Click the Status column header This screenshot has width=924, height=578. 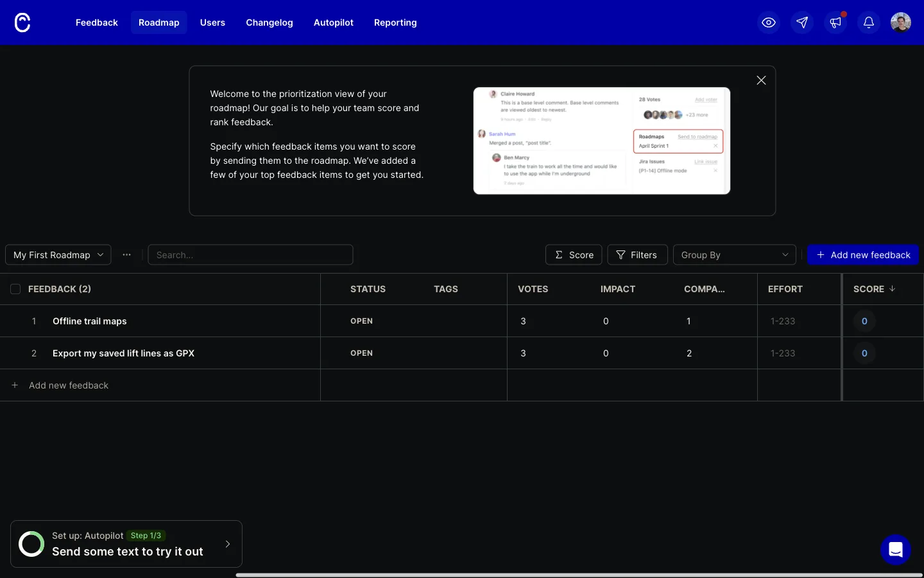click(368, 289)
